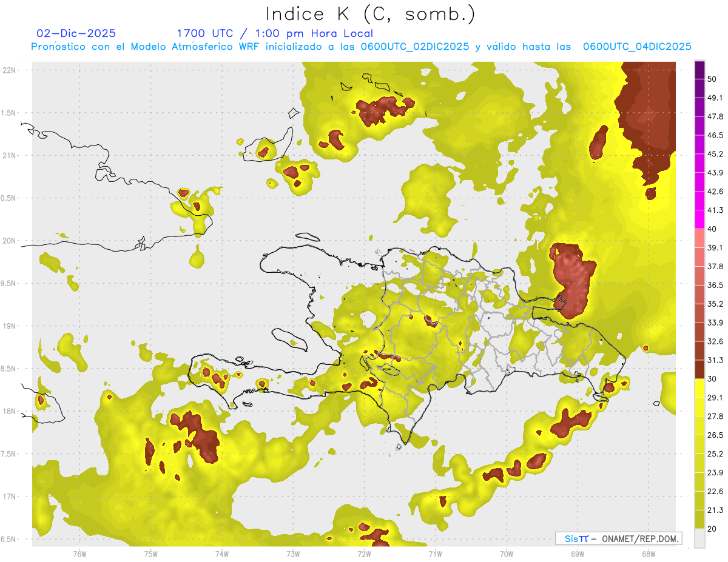Click "1700 UTC / 1:00 pm Hora Local" time text

point(275,33)
